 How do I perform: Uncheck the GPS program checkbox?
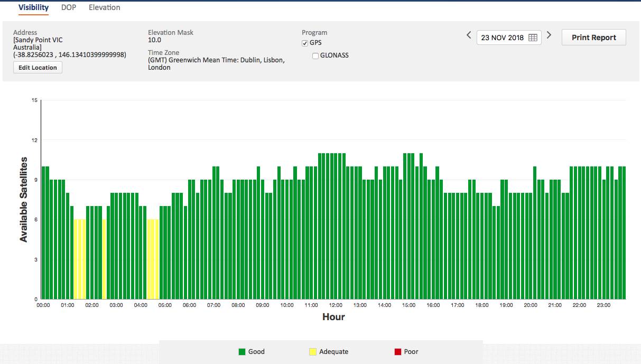pos(305,43)
